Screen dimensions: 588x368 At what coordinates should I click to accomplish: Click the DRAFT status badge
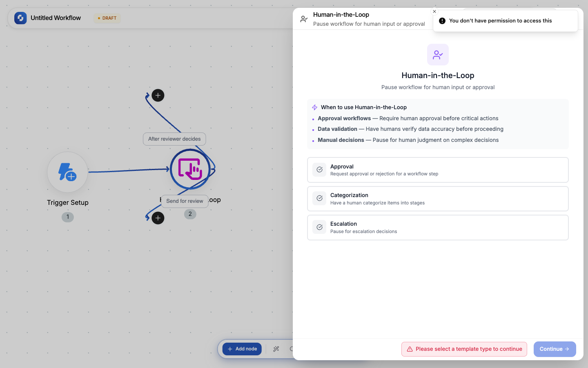[107, 18]
